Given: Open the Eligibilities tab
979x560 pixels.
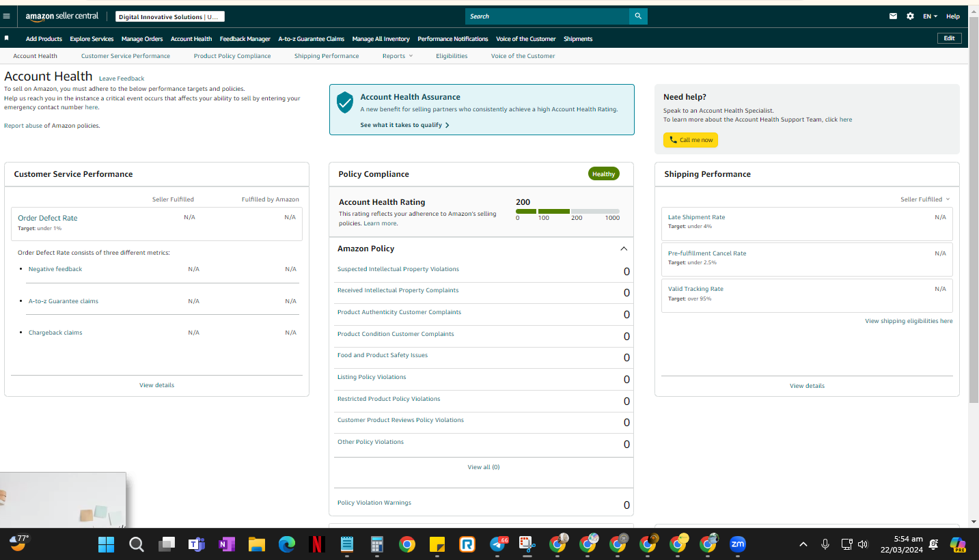Looking at the screenshot, I should (x=452, y=56).
